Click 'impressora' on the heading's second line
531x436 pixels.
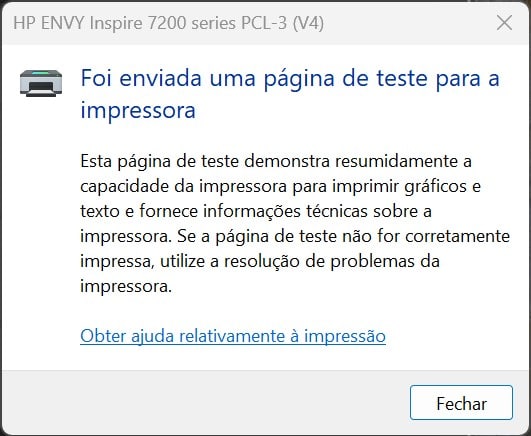[x=138, y=110]
